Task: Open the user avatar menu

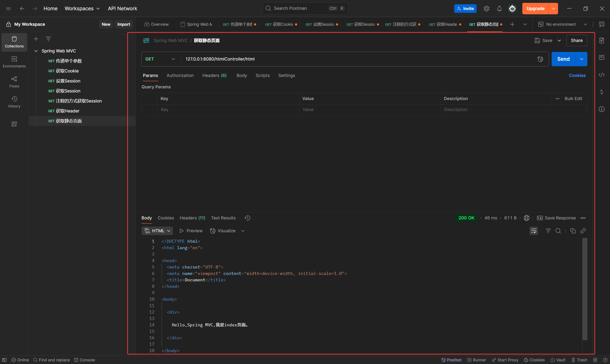Action: [512, 9]
